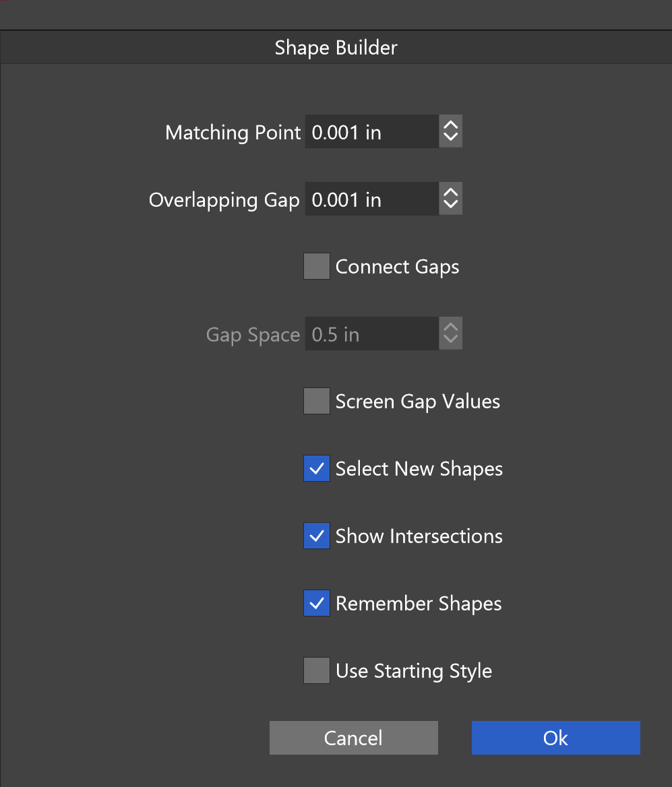Uncheck the Select New Shapes option
Image resolution: width=672 pixels, height=787 pixels.
pyautogui.click(x=317, y=469)
